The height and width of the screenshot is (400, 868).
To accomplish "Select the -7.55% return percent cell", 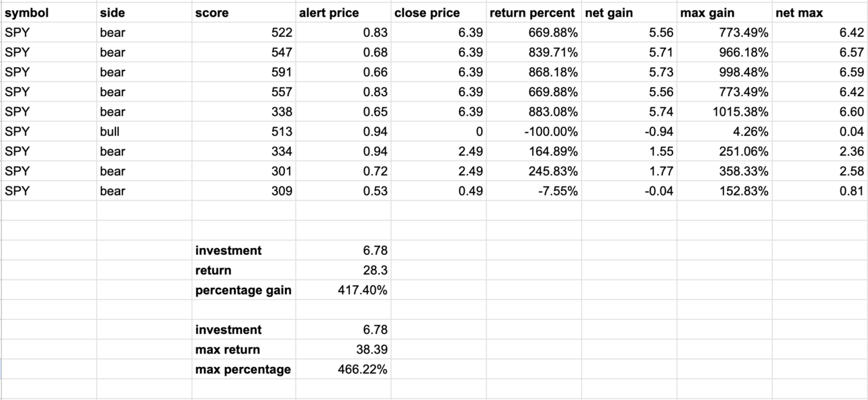I will pyautogui.click(x=533, y=190).
